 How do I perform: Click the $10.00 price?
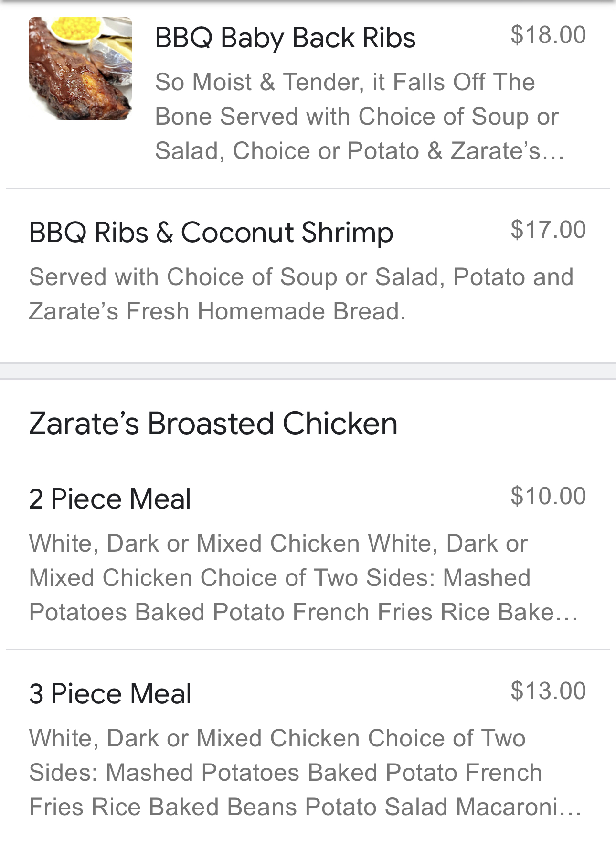pos(548,496)
